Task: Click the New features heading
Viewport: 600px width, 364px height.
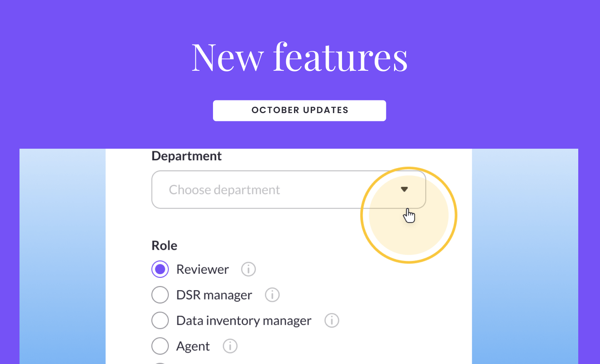Action: tap(300, 57)
